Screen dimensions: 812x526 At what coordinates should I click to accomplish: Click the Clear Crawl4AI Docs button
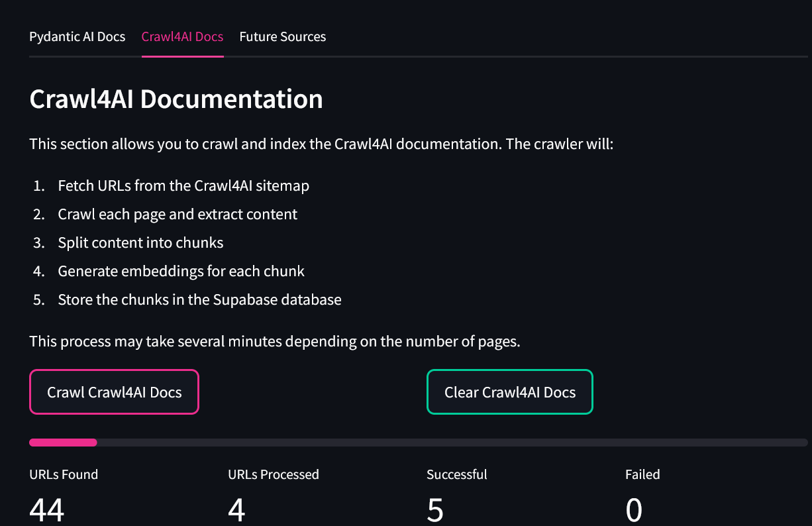coord(510,392)
